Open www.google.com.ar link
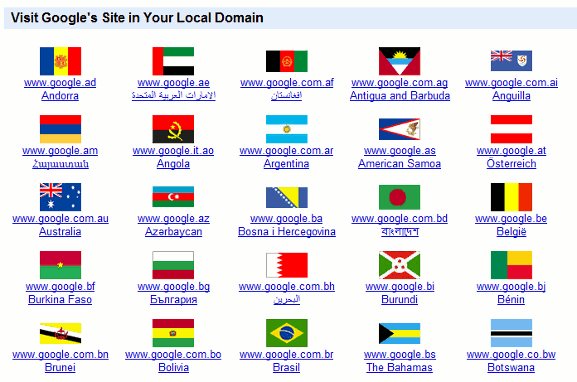Screen dimensions: 577x382 [x=287, y=151]
